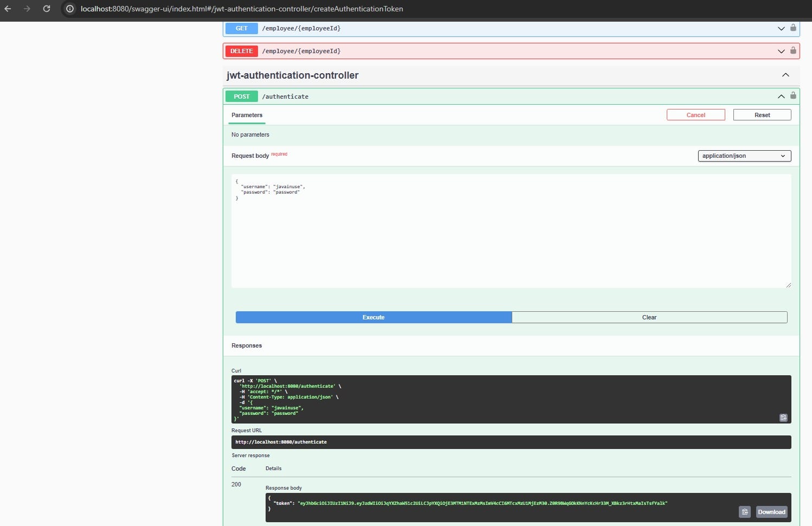Click DELETE /employee/{employeeId} path text
The height and width of the screenshot is (526, 812).
pos(301,51)
